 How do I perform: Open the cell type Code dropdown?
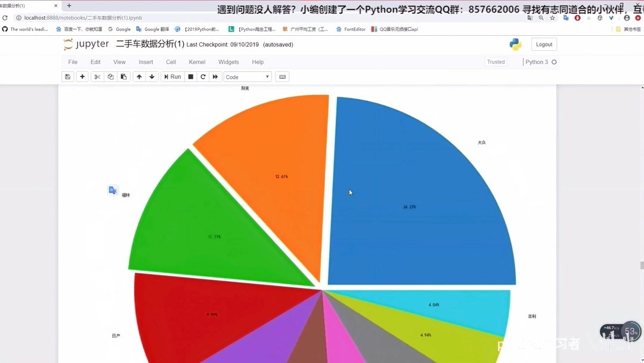click(247, 76)
